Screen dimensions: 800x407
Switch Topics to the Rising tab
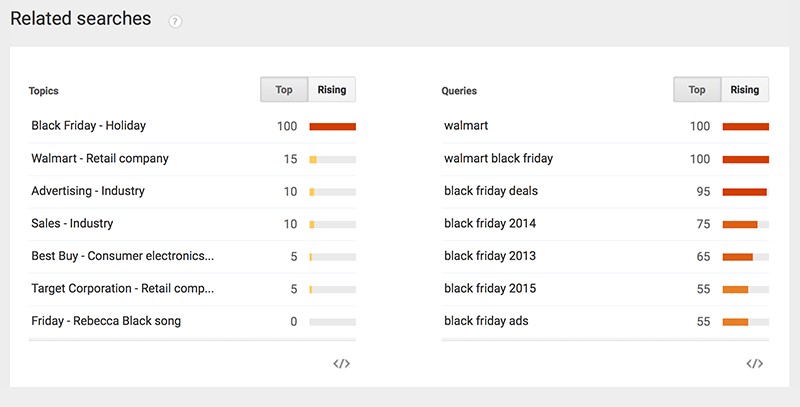tap(332, 90)
